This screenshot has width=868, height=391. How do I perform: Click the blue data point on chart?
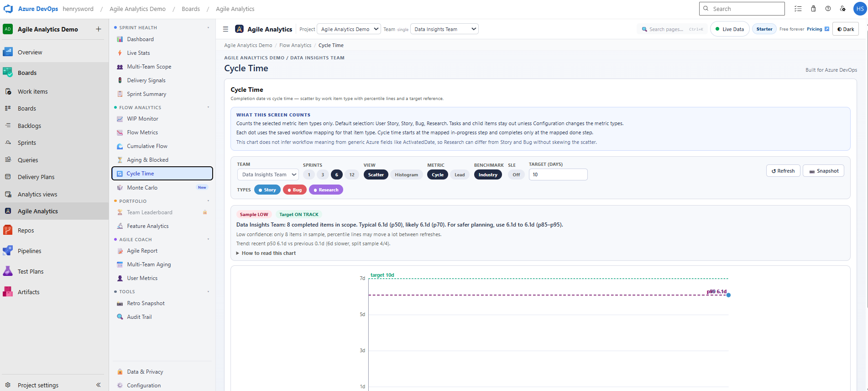pos(728,295)
